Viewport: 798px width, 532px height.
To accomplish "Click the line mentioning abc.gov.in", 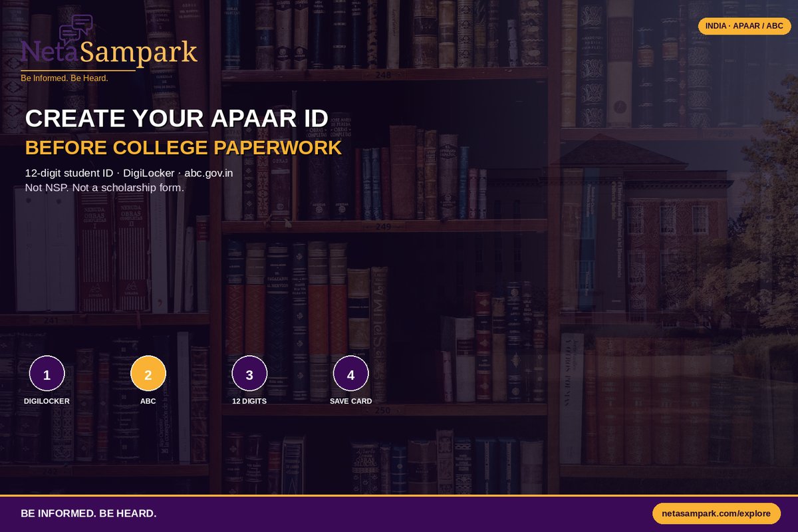I will coord(129,174).
